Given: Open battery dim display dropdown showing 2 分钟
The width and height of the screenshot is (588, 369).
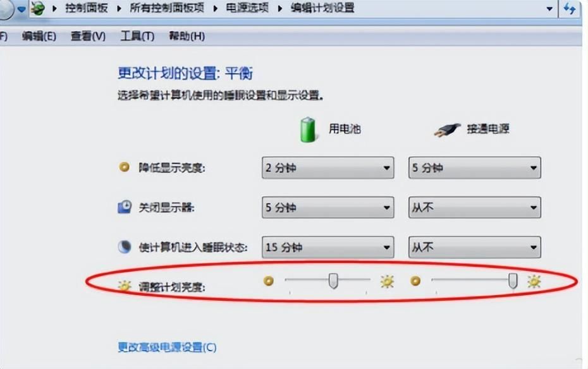Looking at the screenshot, I should 328,167.
